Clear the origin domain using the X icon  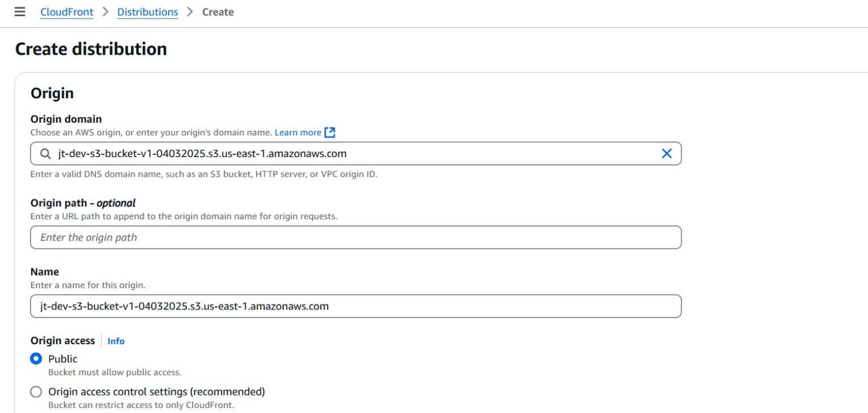tap(666, 153)
